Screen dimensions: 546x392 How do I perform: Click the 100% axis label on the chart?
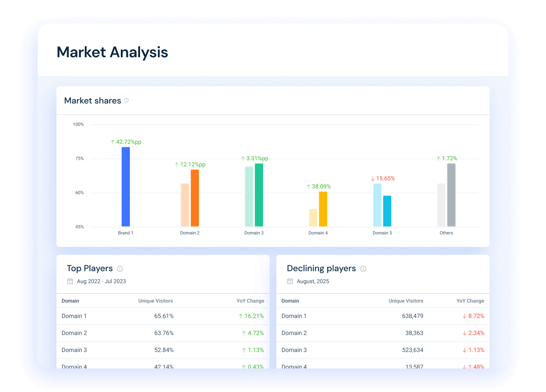click(78, 124)
